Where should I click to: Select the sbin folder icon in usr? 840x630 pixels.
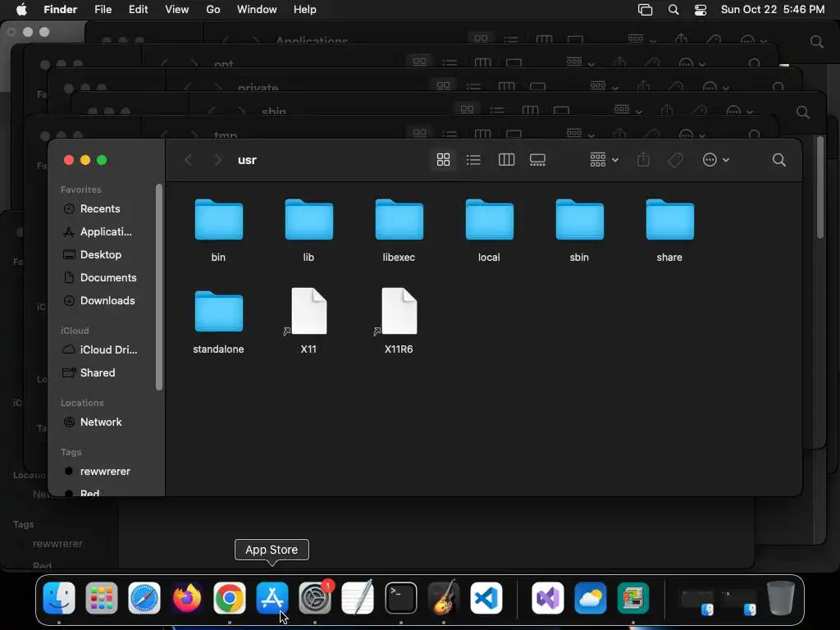[x=580, y=220]
